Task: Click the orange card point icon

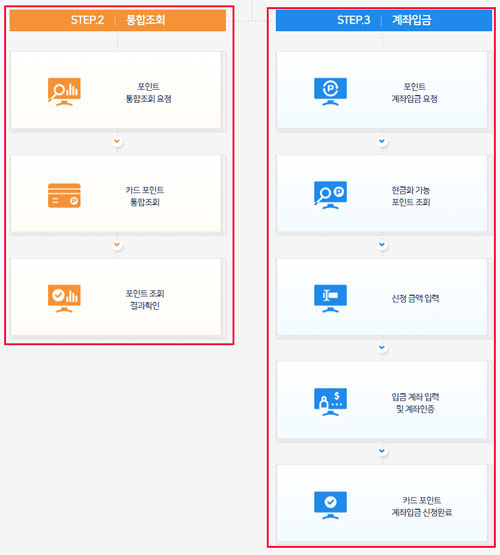Action: point(64,195)
